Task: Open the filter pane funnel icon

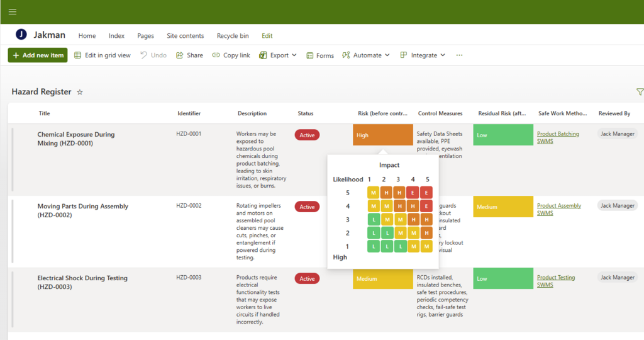Action: 640,92
